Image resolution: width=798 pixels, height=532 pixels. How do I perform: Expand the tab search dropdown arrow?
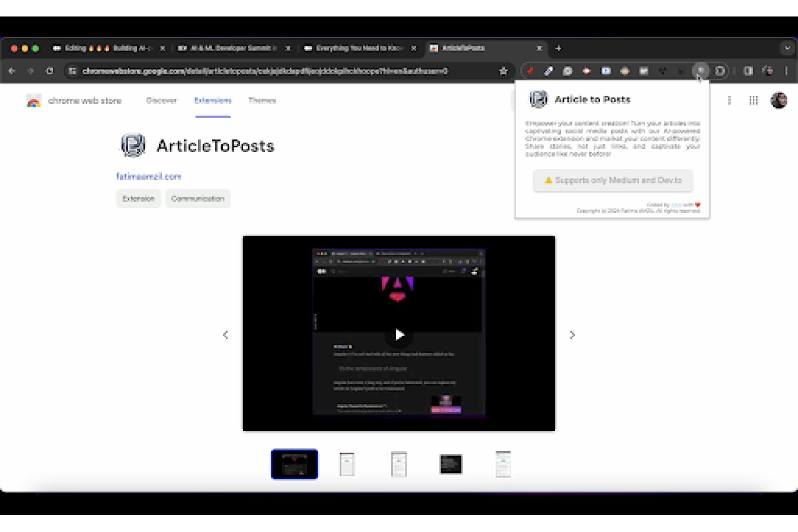pyautogui.click(x=787, y=48)
